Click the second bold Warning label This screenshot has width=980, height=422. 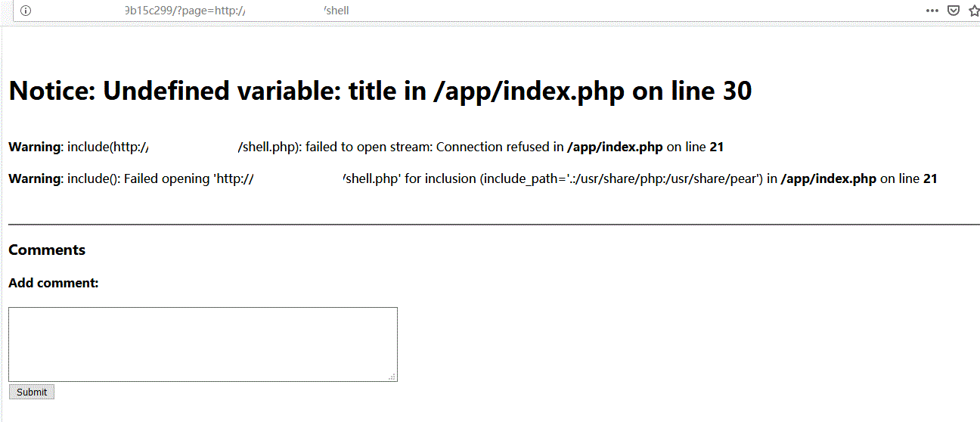(x=34, y=178)
